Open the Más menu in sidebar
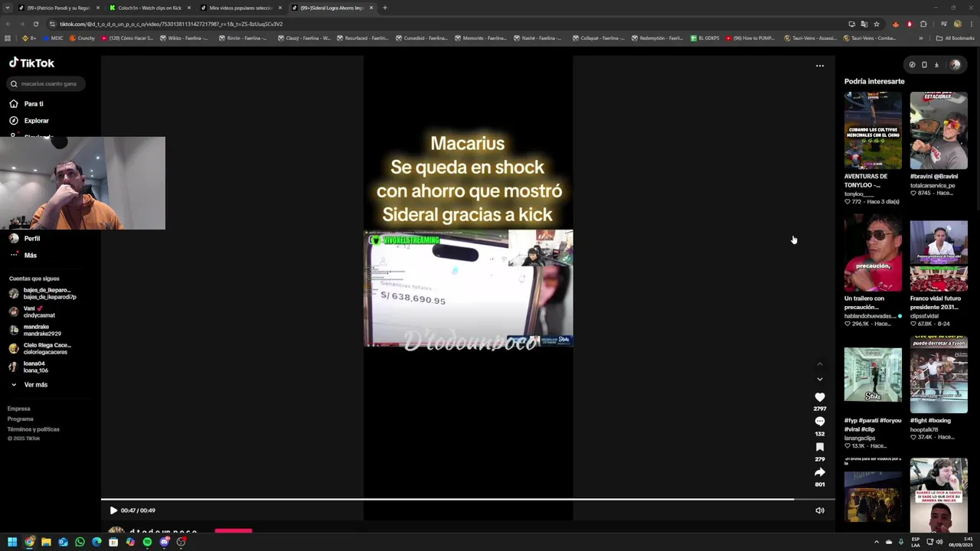 tap(30, 255)
